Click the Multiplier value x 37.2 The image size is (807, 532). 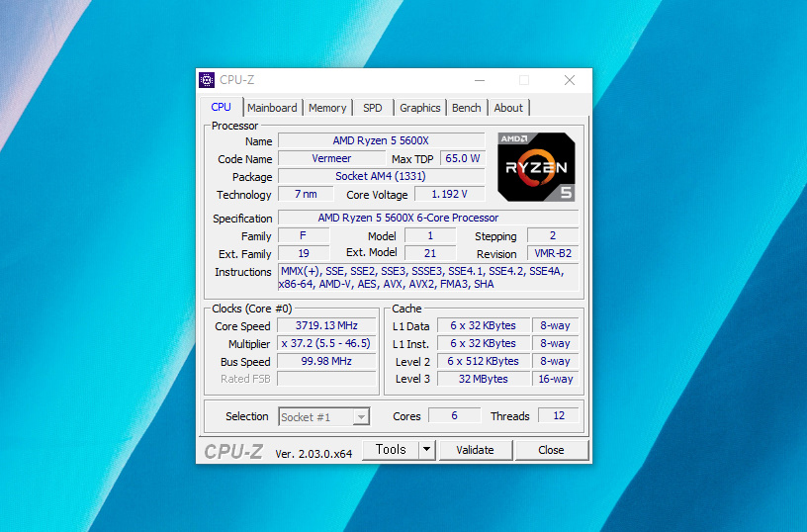[326, 343]
